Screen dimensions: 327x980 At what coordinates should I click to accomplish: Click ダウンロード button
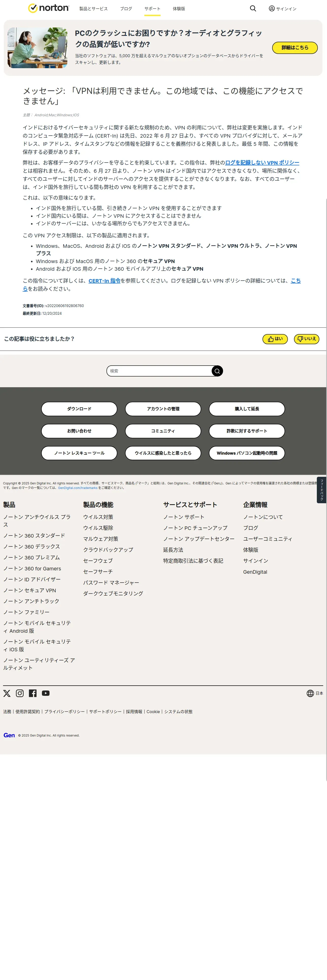click(79, 409)
